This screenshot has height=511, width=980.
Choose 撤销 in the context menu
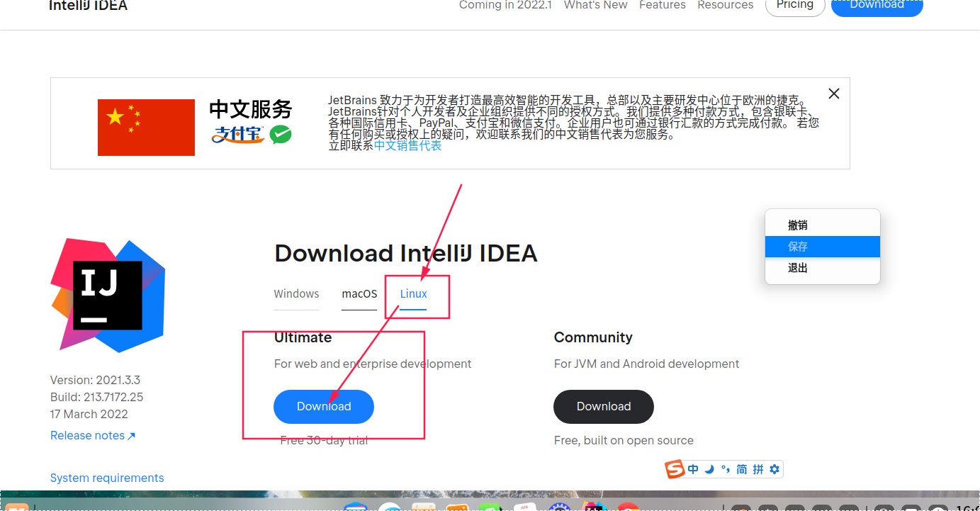823,225
